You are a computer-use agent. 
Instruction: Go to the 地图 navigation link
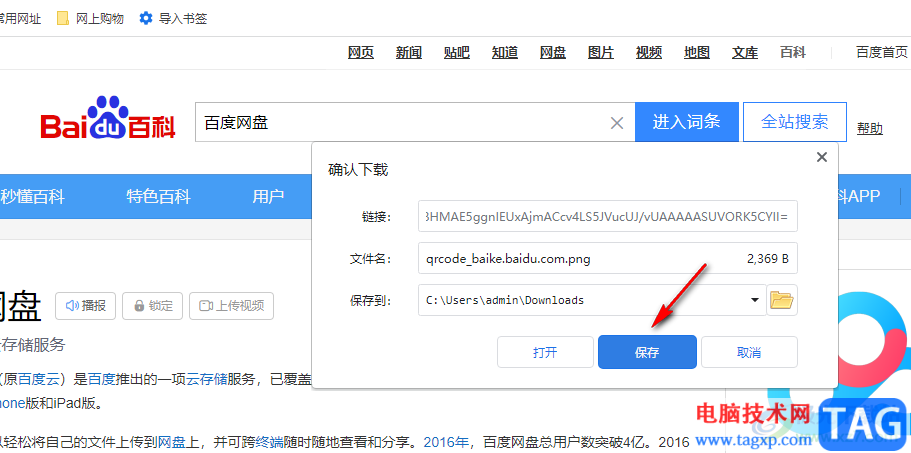tap(697, 52)
